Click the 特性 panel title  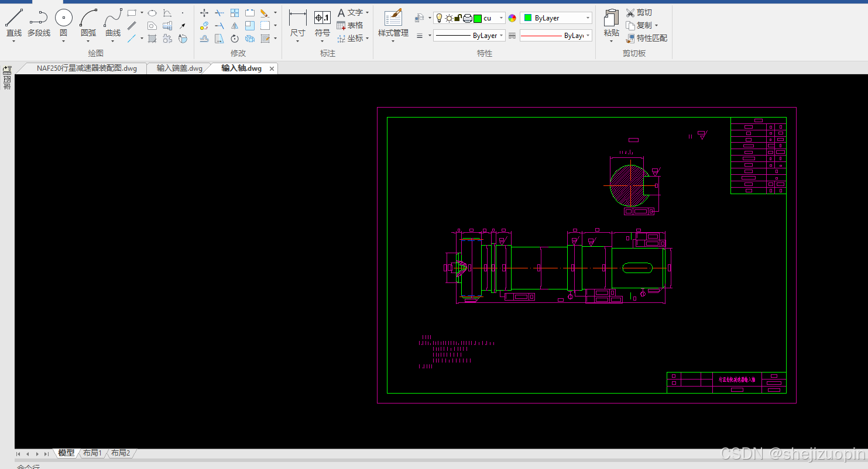[485, 53]
